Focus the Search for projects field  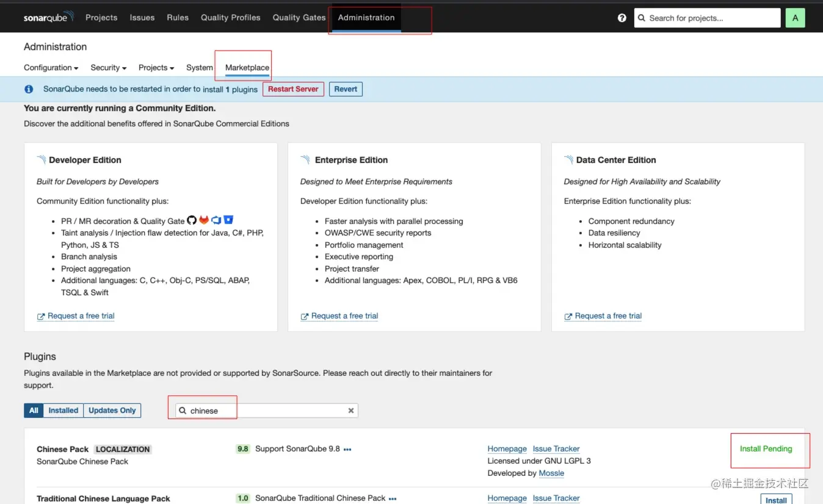[x=707, y=18]
